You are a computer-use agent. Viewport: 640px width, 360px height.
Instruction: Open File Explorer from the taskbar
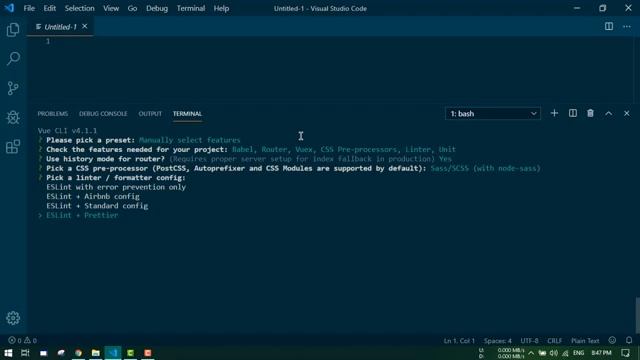coord(96,353)
